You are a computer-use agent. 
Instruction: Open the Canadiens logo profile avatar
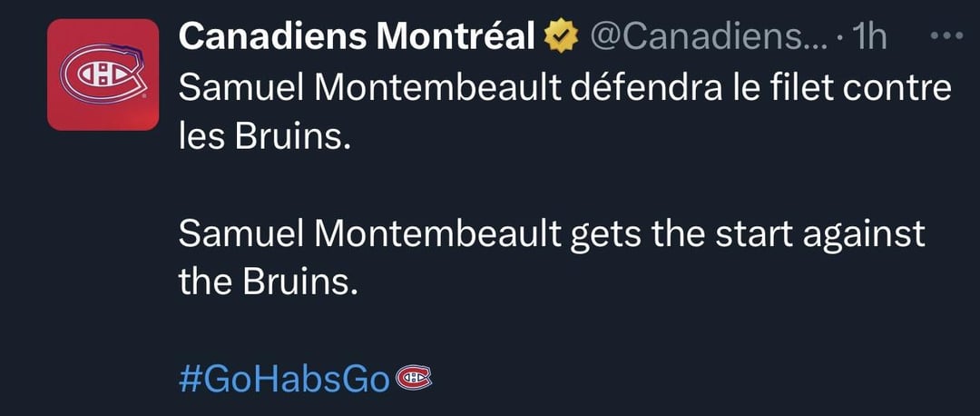(x=103, y=74)
